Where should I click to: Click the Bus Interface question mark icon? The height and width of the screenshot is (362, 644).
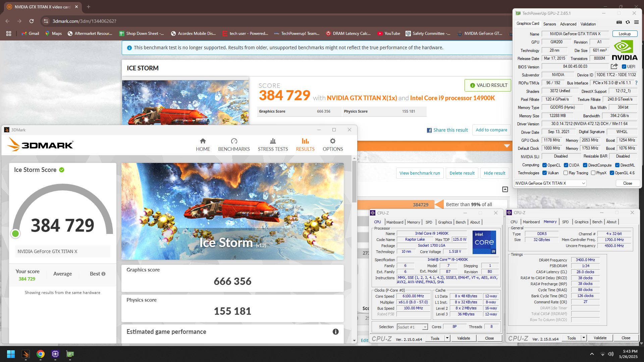coord(636,83)
